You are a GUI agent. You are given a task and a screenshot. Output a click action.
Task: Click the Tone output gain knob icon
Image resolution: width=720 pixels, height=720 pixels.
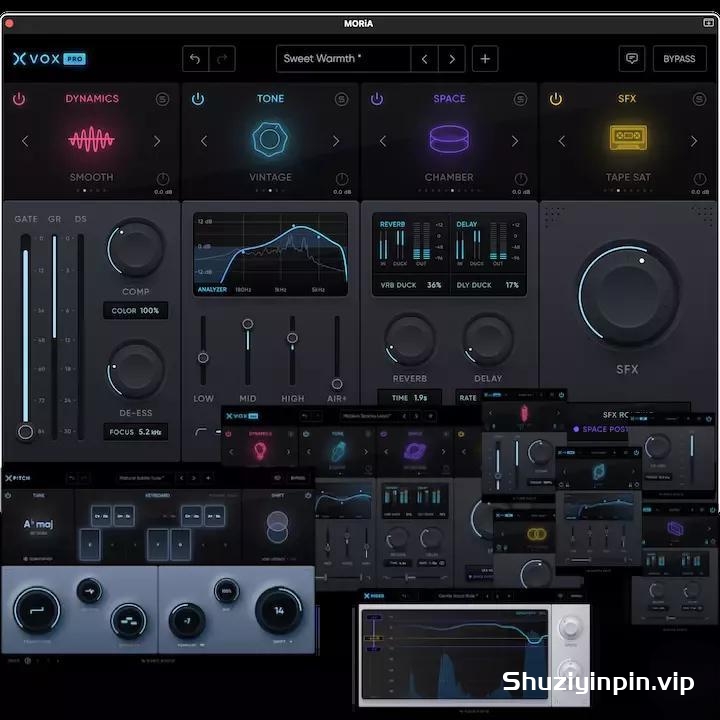click(x=342, y=179)
